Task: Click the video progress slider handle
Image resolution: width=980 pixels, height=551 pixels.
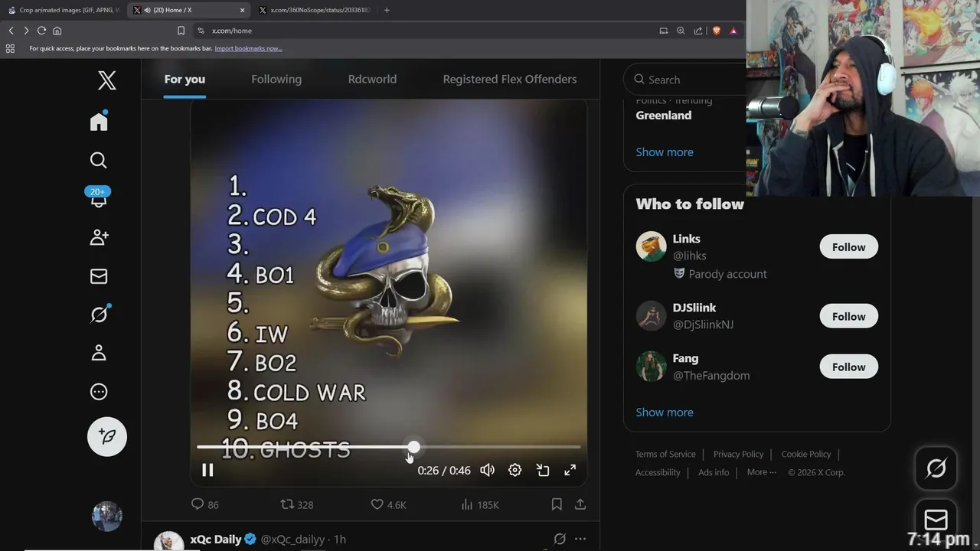Action: (413, 447)
